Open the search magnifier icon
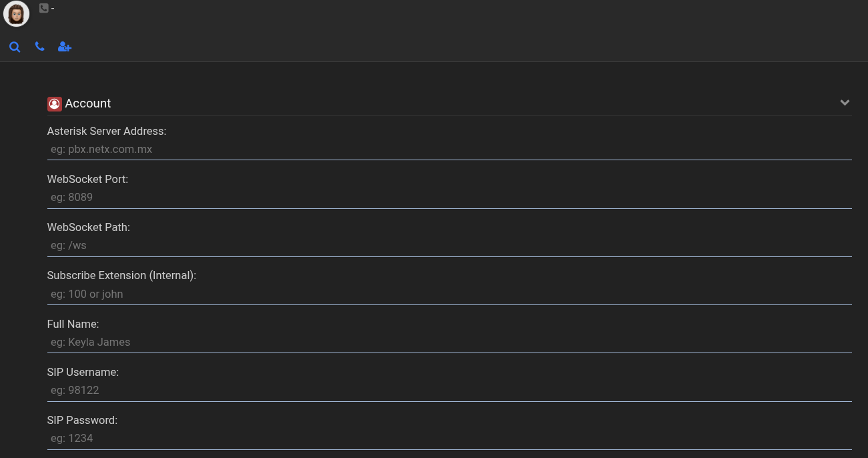868x458 pixels. coord(15,47)
